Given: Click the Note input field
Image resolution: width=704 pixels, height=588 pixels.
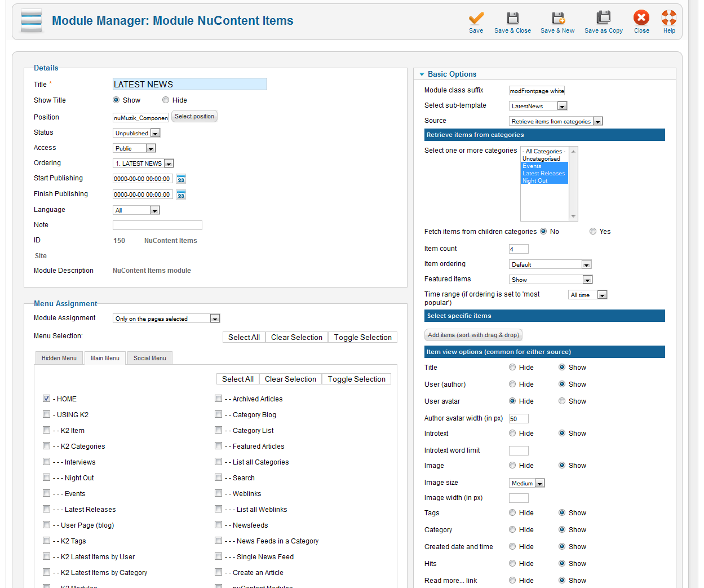Looking at the screenshot, I should pyautogui.click(x=157, y=225).
